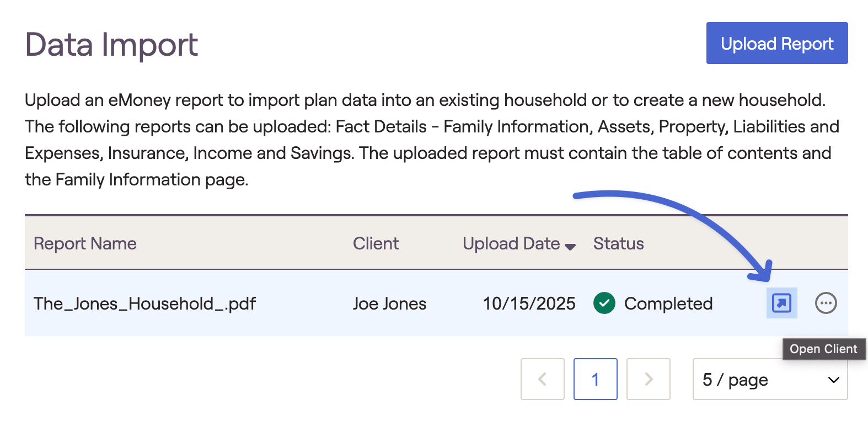Select The_Jones_Household_.pdf report name
This screenshot has height=426, width=868.
pyautogui.click(x=144, y=303)
